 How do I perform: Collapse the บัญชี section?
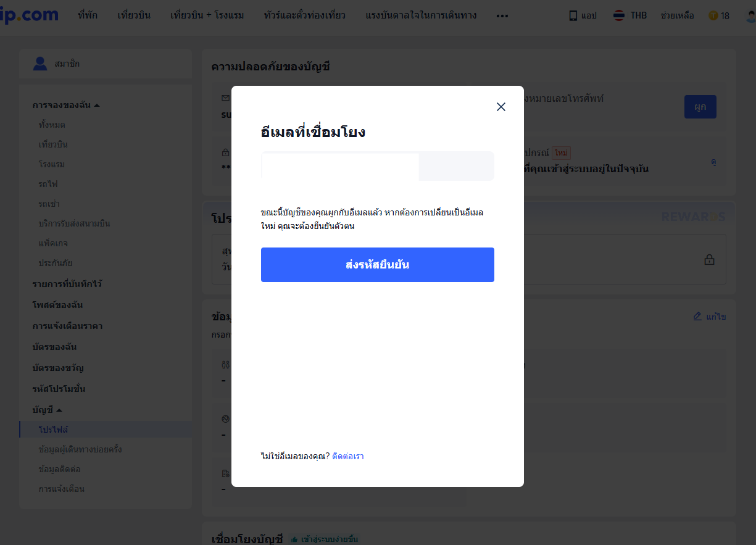pos(59,410)
